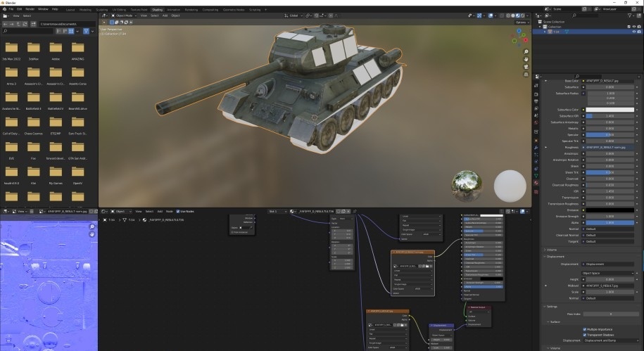Select rendered viewport shading
This screenshot has height=351, width=644.
tap(523, 15)
